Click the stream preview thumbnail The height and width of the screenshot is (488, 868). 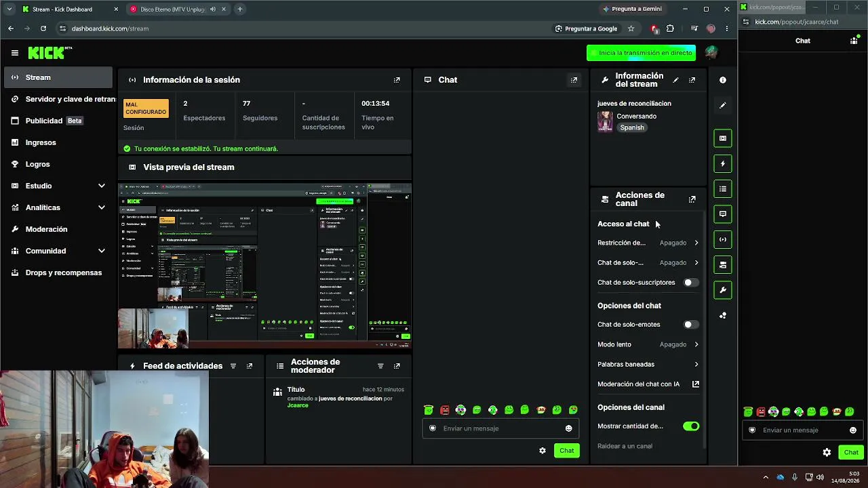[x=264, y=266]
